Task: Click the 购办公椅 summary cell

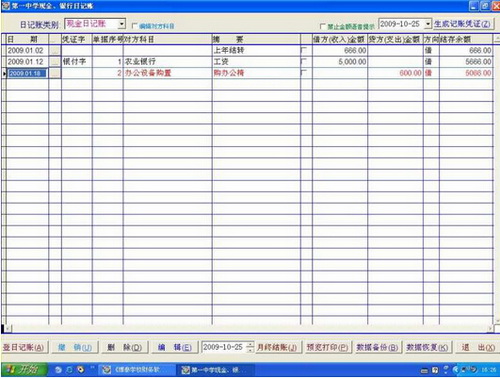Action: pos(256,73)
